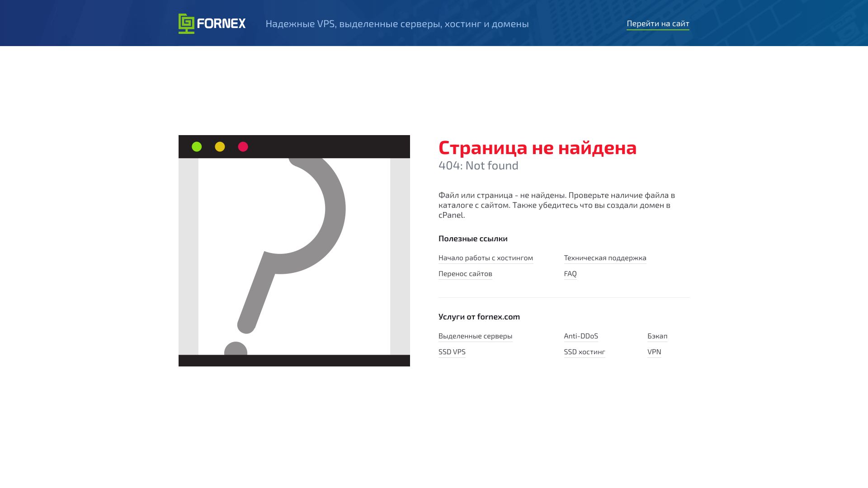Image resolution: width=868 pixels, height=488 pixels.
Task: Visit the 'Выделенные серверы' link
Action: 475,336
